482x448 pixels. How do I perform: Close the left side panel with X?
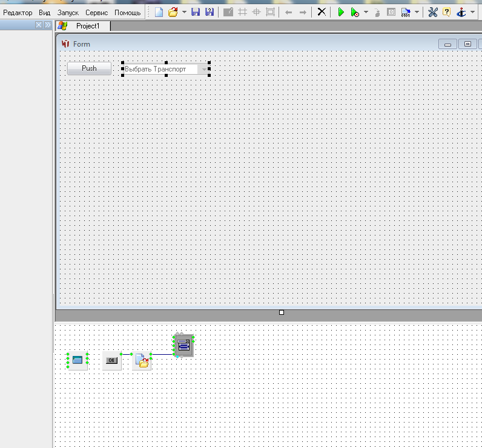[x=39, y=25]
